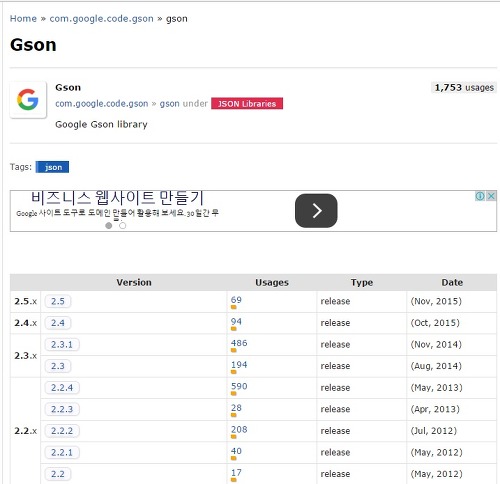Click the Date column header
The image size is (500, 484).
click(x=452, y=282)
